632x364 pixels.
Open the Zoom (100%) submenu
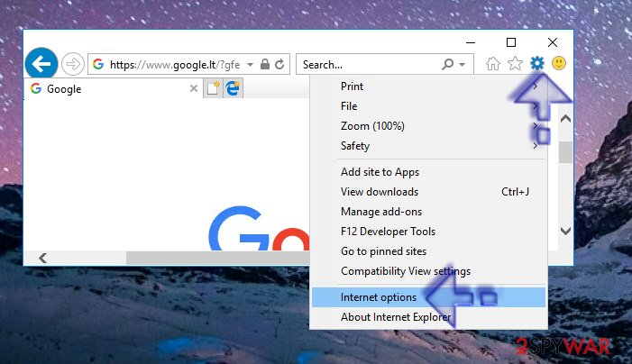[429, 125]
